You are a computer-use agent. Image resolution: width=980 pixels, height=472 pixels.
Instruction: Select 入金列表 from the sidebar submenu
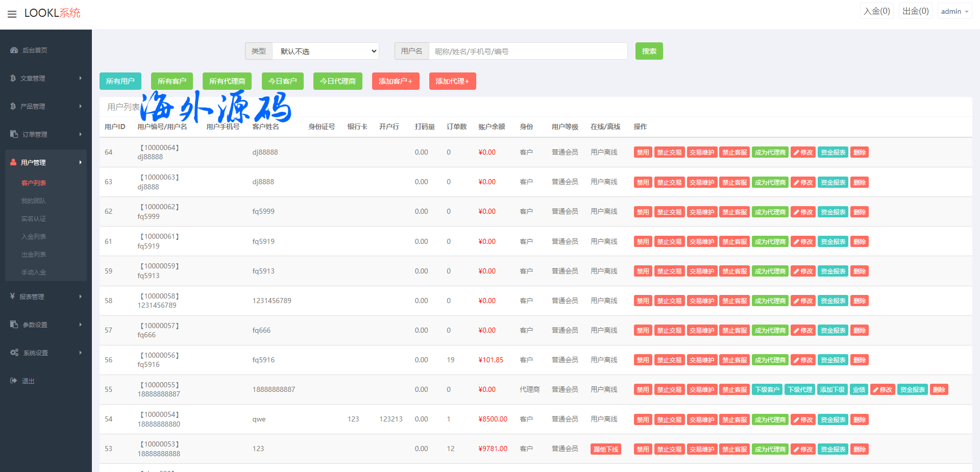34,236
